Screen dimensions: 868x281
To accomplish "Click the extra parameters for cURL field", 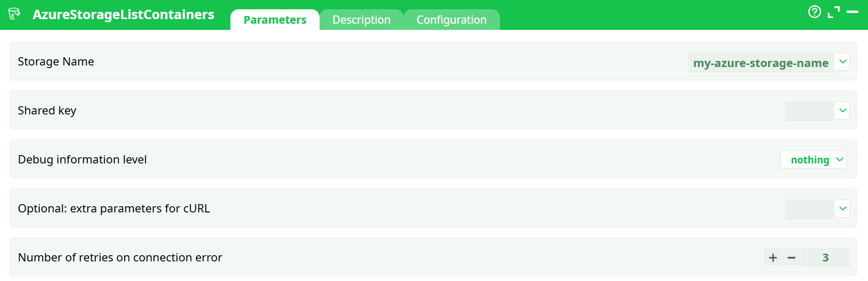I will 809,209.
